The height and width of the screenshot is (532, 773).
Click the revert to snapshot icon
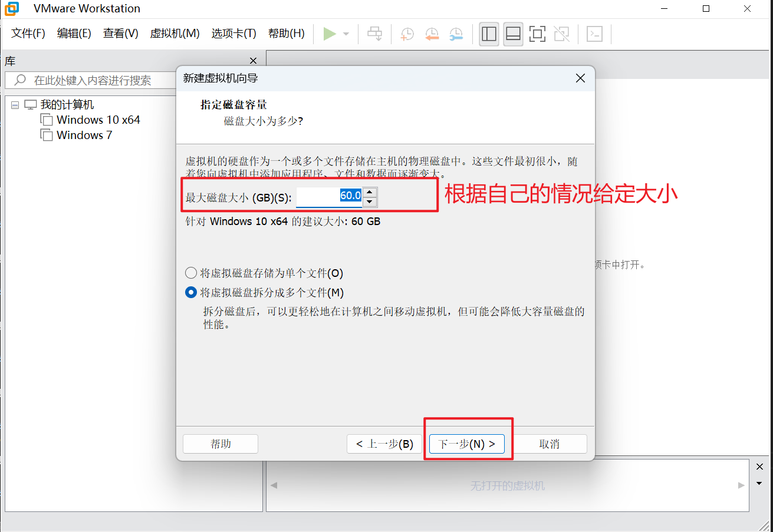pos(432,34)
